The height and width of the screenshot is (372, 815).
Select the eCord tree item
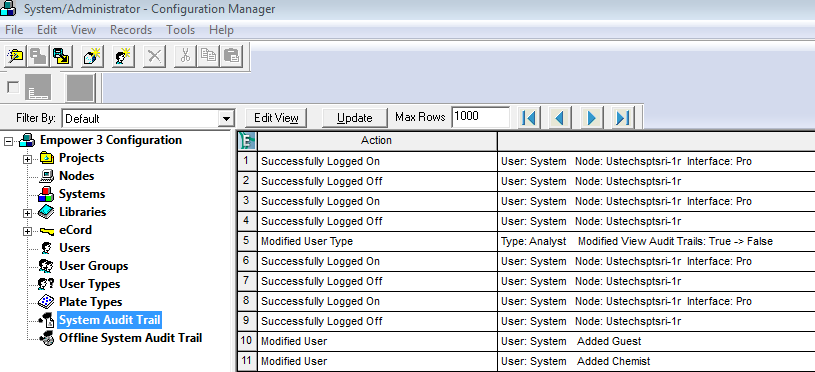point(75,230)
